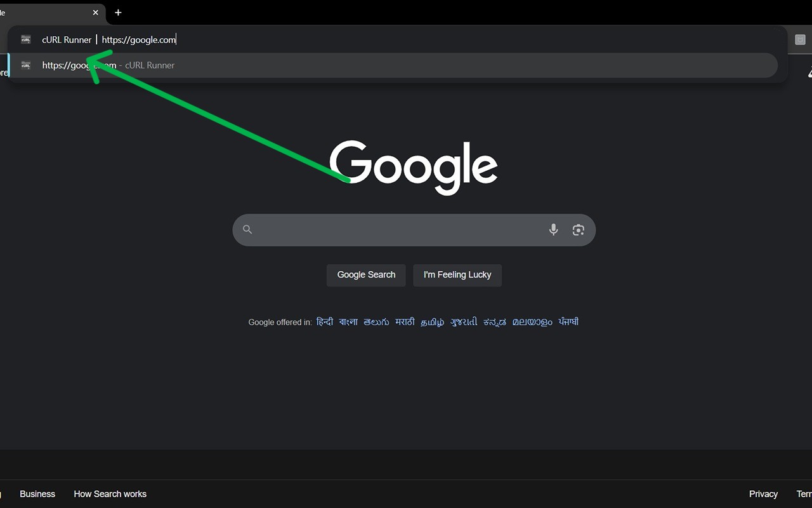Switch Google to Bengali (বাংলা)
This screenshot has height=508, width=812.
pos(348,322)
